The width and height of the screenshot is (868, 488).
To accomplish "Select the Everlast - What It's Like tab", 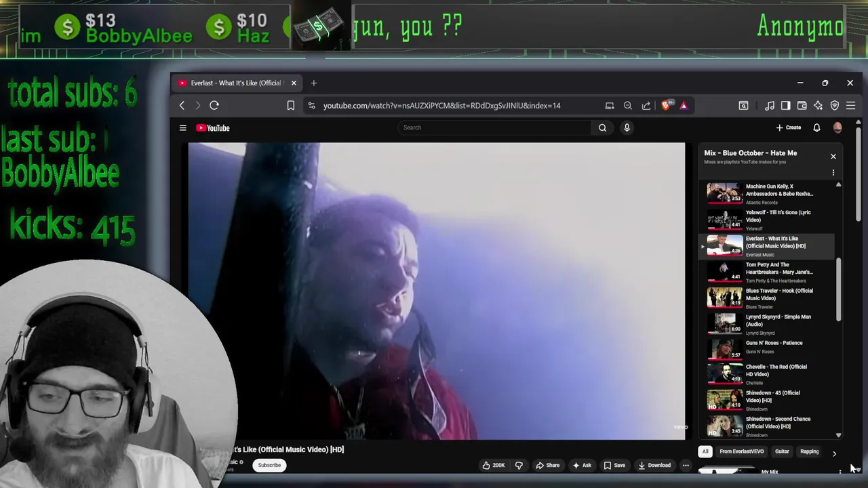I will tap(236, 83).
